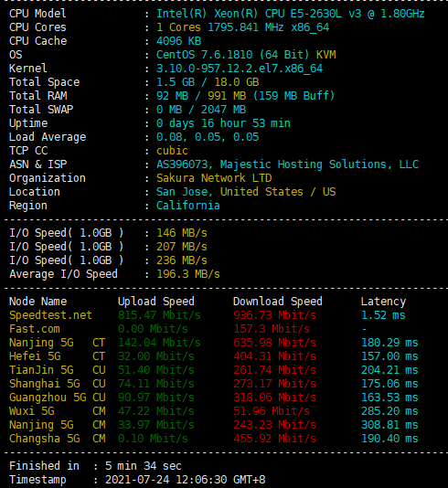The height and width of the screenshot is (488, 448).
Task: Click the upload value '90.97 Mbit/s'
Action: click(156, 398)
